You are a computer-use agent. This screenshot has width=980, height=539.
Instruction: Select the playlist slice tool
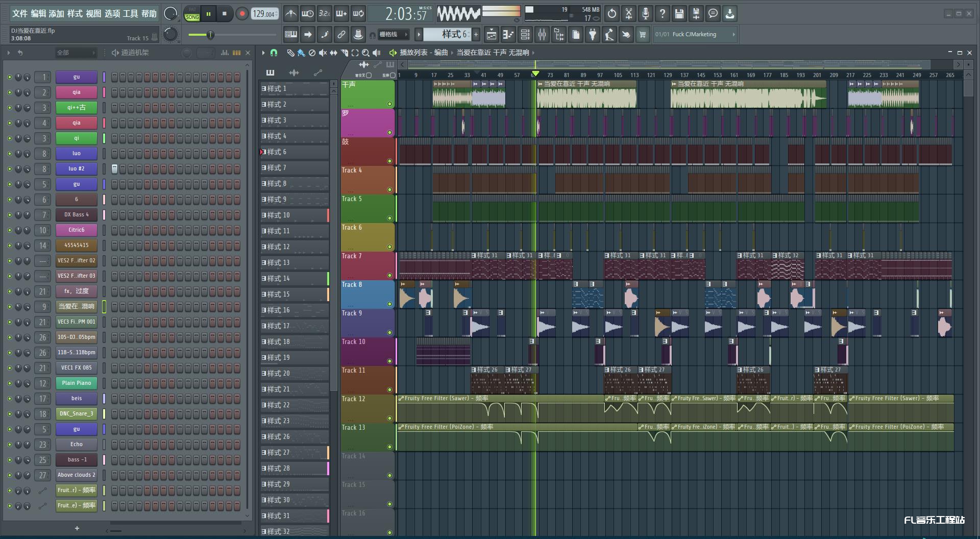click(x=345, y=53)
